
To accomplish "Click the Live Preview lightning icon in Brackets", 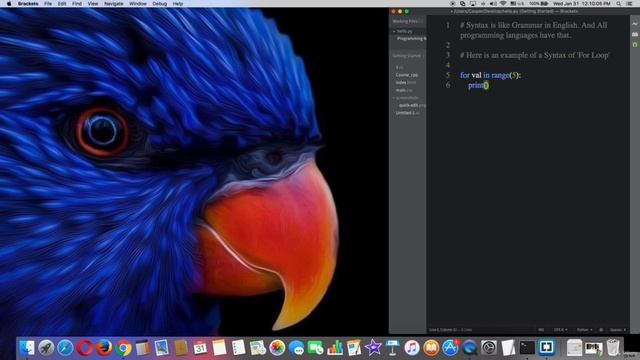I will click(635, 24).
